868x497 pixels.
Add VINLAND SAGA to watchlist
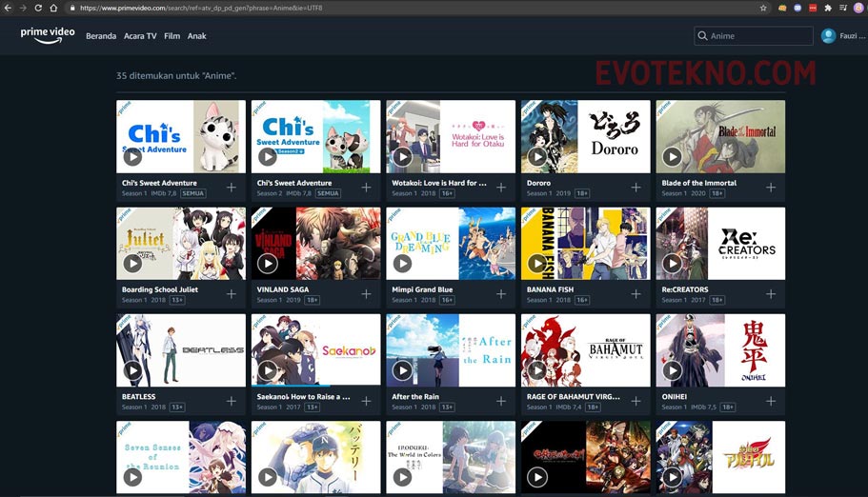click(x=367, y=294)
